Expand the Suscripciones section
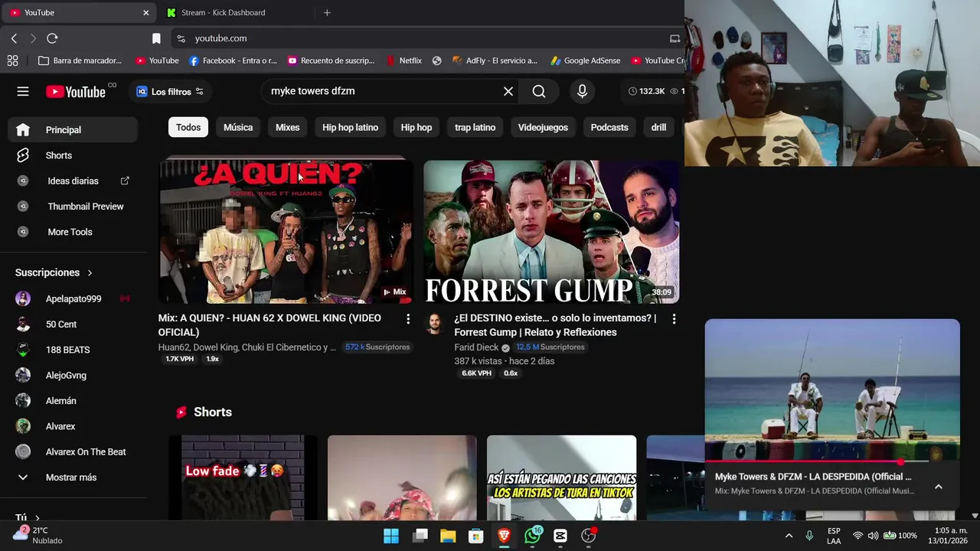This screenshot has height=551, width=980. coord(54,272)
